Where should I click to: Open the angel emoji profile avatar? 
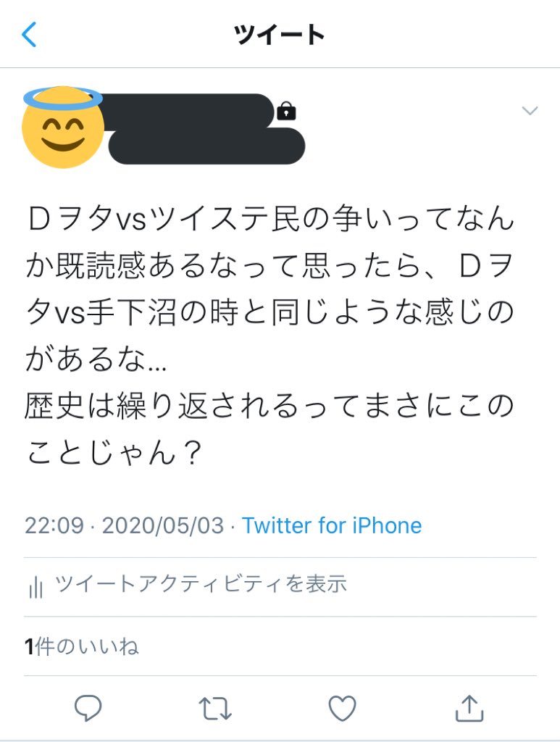click(63, 128)
